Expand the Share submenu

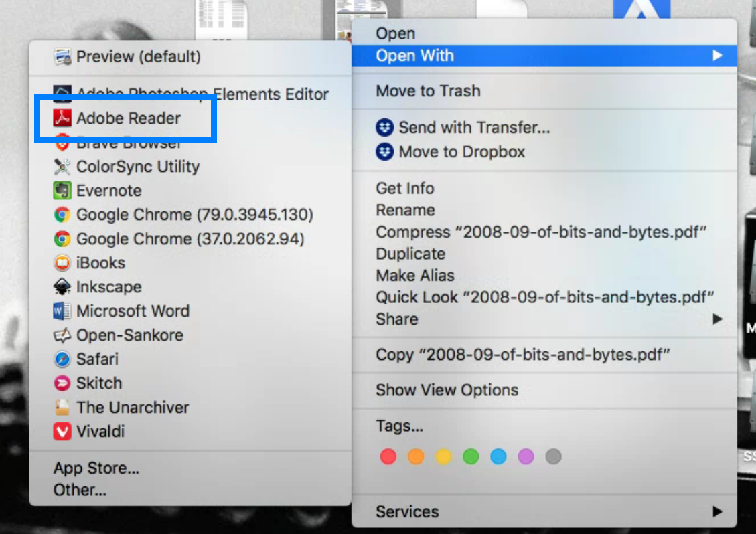pos(396,319)
